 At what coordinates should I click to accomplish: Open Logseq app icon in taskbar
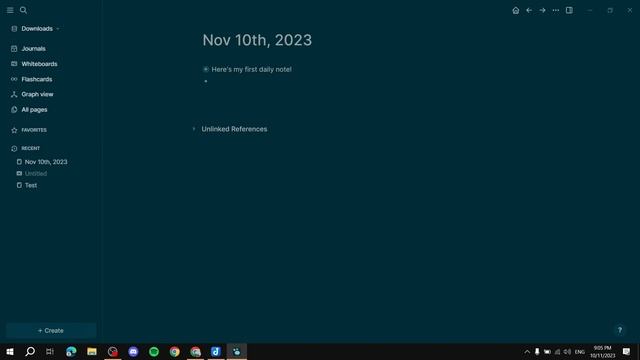point(237,351)
